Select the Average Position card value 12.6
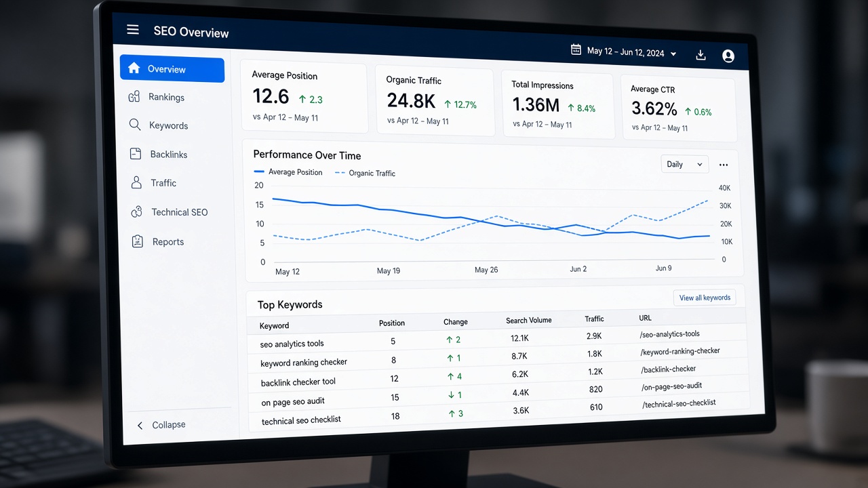This screenshot has height=488, width=868. click(x=271, y=96)
